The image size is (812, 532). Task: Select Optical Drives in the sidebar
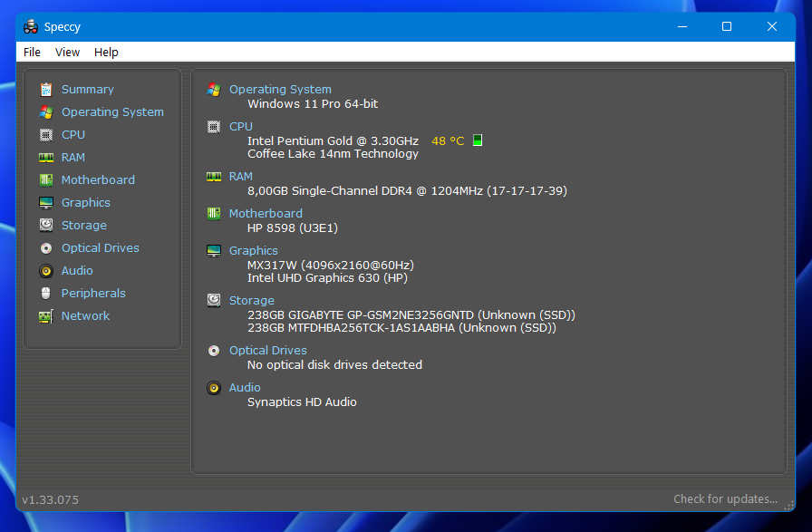coord(101,248)
